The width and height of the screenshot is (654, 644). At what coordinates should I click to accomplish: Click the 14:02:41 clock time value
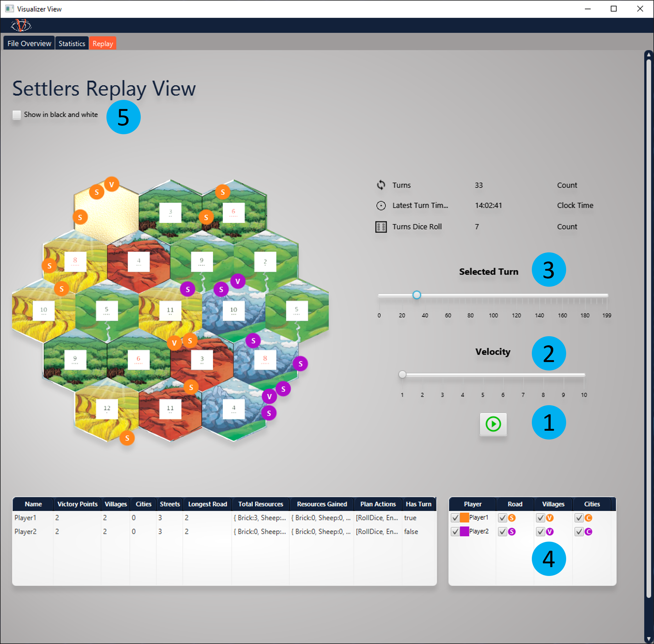tap(488, 205)
